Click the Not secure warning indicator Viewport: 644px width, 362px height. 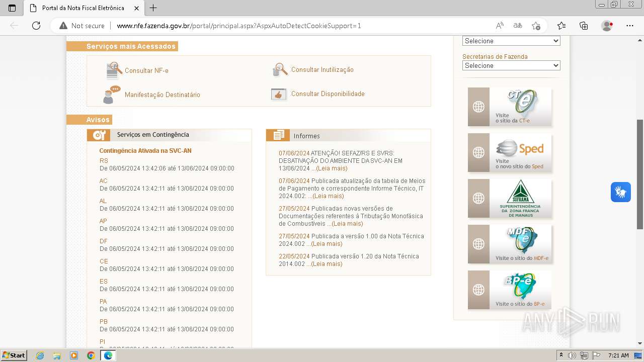coord(82,26)
